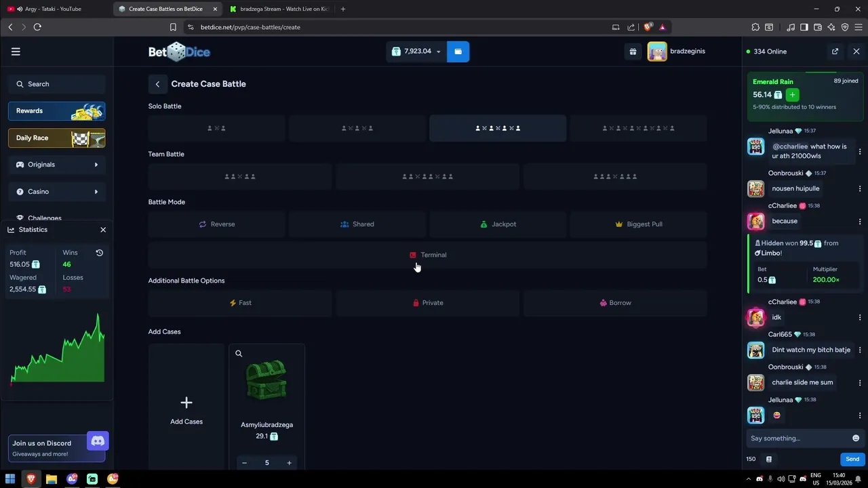The image size is (868, 488).
Task: Open Daily Race from the sidebar
Action: tap(57, 138)
